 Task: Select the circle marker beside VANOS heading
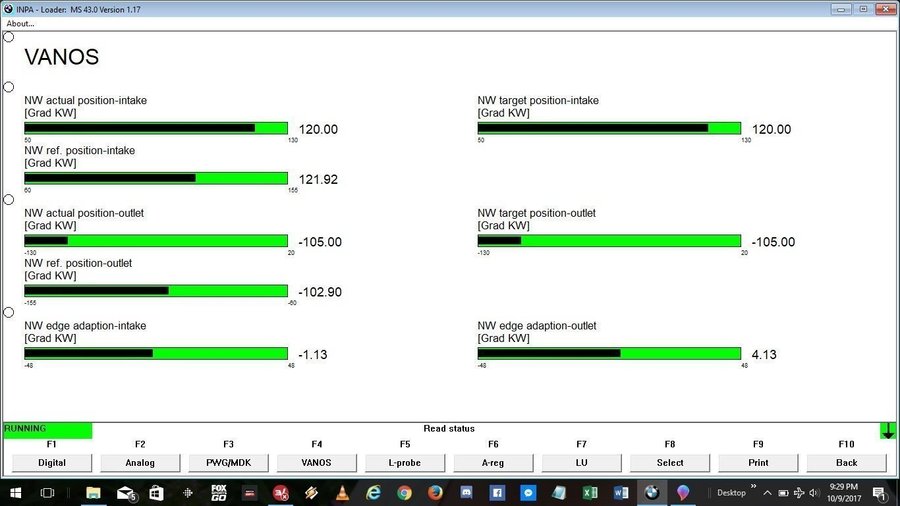(x=8, y=37)
